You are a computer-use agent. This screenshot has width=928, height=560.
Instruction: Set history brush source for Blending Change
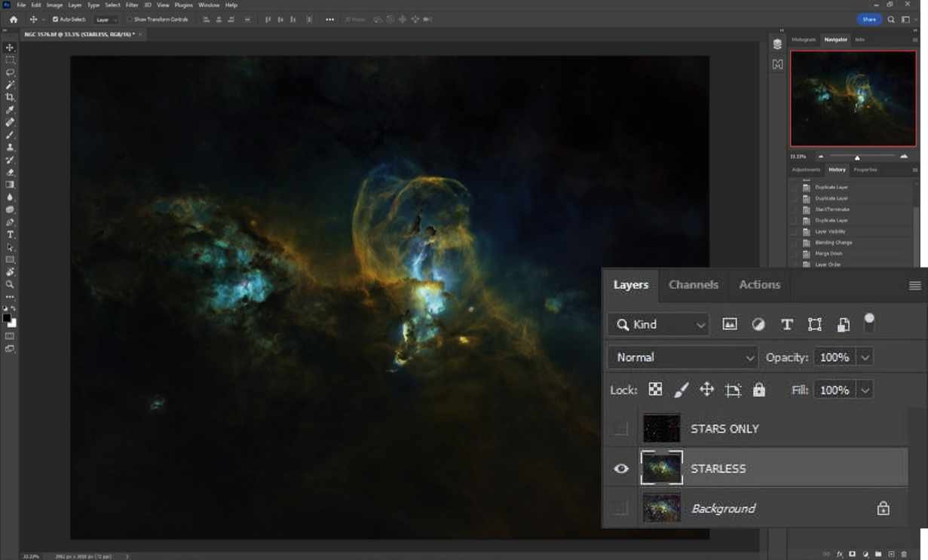[794, 243]
